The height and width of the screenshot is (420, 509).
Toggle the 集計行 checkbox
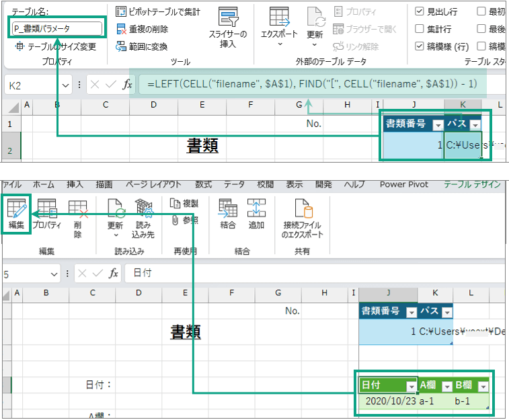point(420,29)
